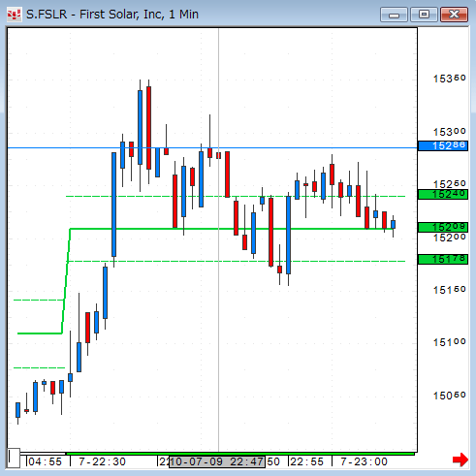
Task: Minimize the FSLR chart window
Action: click(394, 15)
